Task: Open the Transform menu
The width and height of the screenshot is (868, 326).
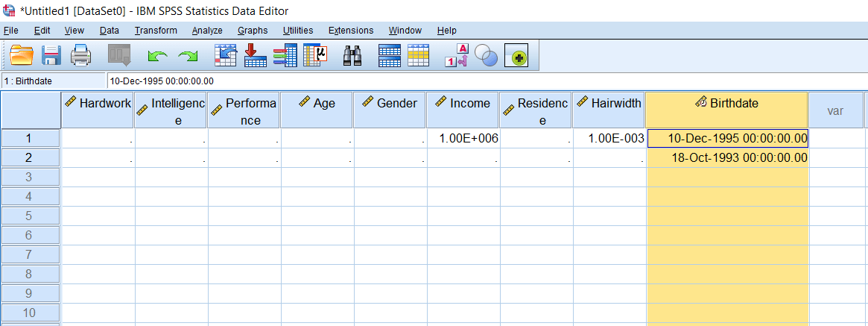Action: [156, 31]
